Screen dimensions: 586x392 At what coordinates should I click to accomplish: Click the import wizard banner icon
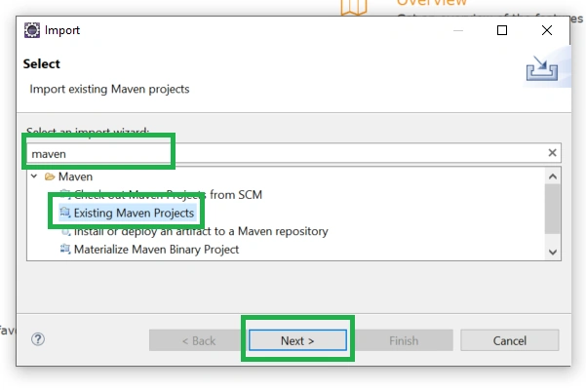[542, 68]
